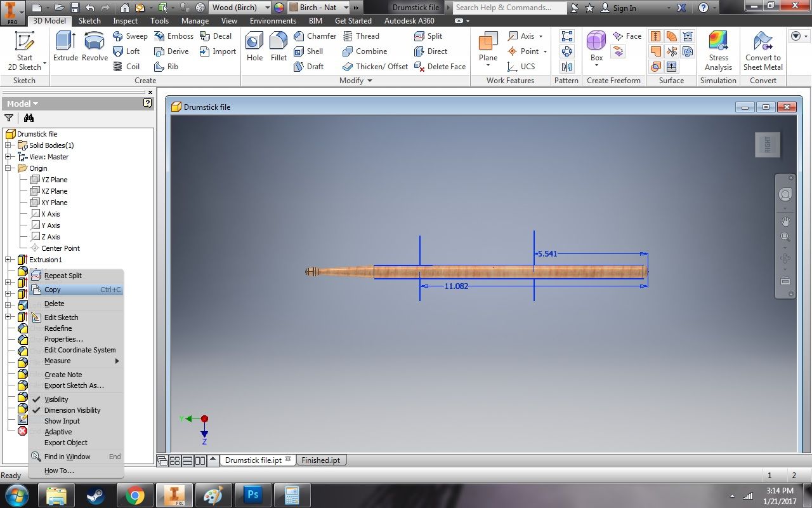Select the Hole tool
The width and height of the screenshot is (812, 508).
click(254, 48)
